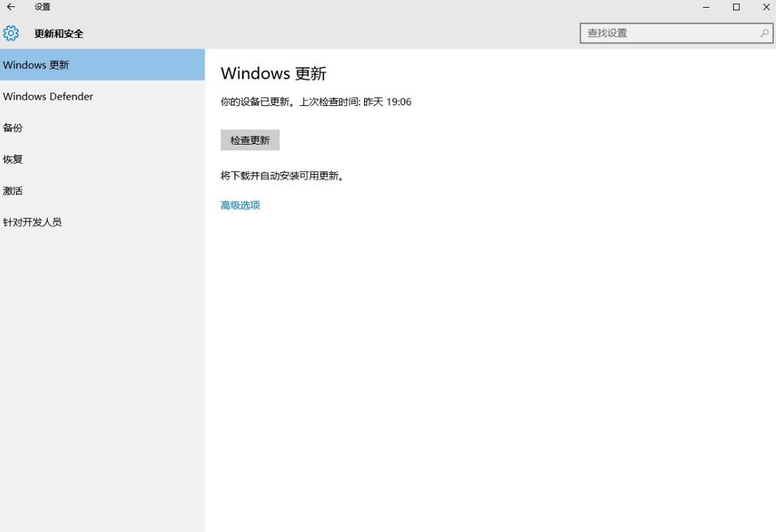This screenshot has height=532, width=776.
Task: Minimize the Settings window
Action: tap(707, 7)
